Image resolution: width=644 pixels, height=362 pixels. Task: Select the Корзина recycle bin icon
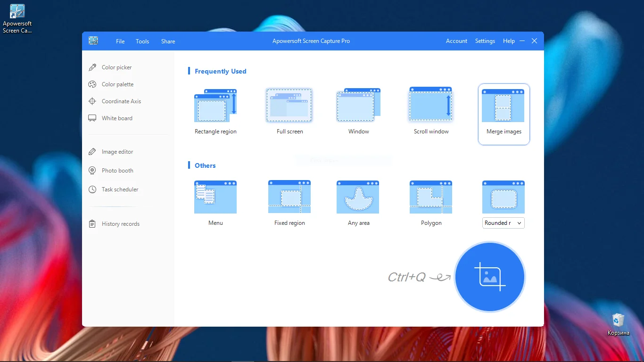618,325
